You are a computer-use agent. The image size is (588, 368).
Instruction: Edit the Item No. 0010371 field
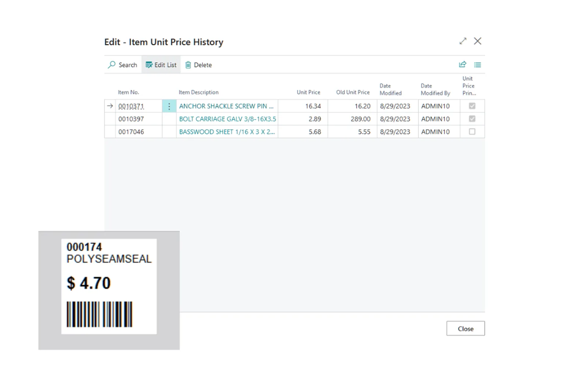tap(139, 106)
